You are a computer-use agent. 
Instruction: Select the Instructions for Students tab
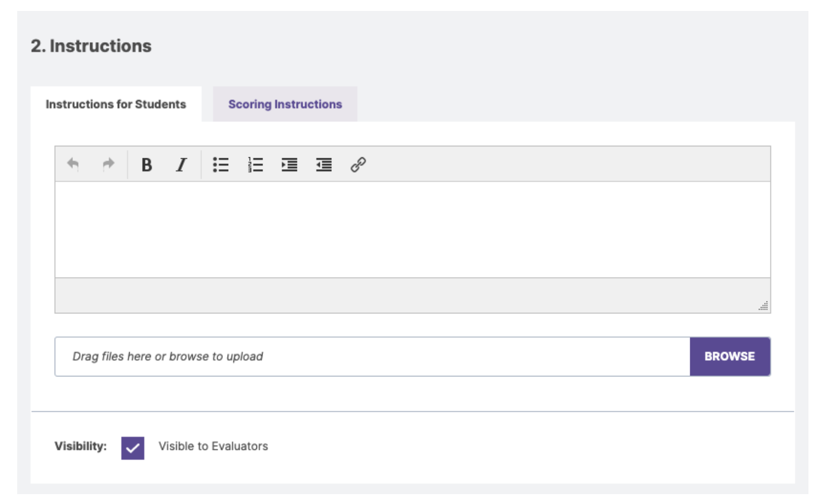pos(116,104)
